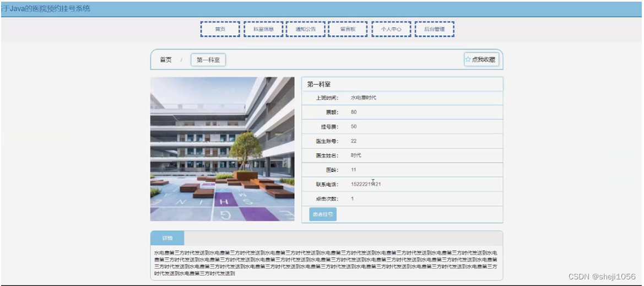Click the 医龄 value 11

354,170
